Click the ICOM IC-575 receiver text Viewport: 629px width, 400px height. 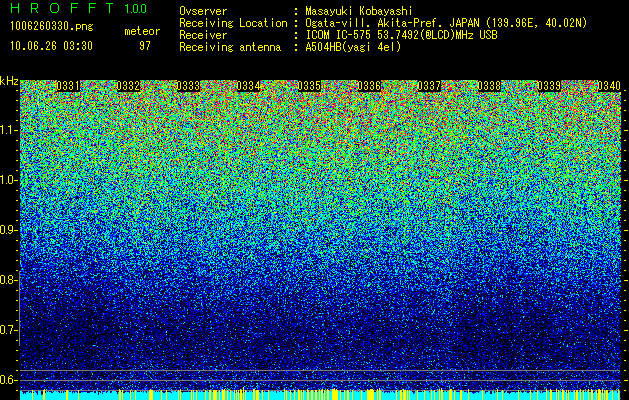(401, 35)
